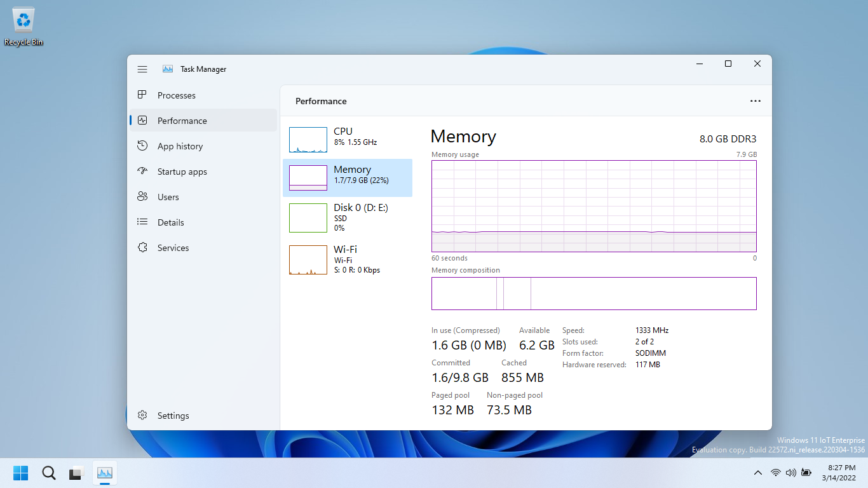
Task: Click the In use value 1.6 GB (0 MB)
Action: pos(469,345)
